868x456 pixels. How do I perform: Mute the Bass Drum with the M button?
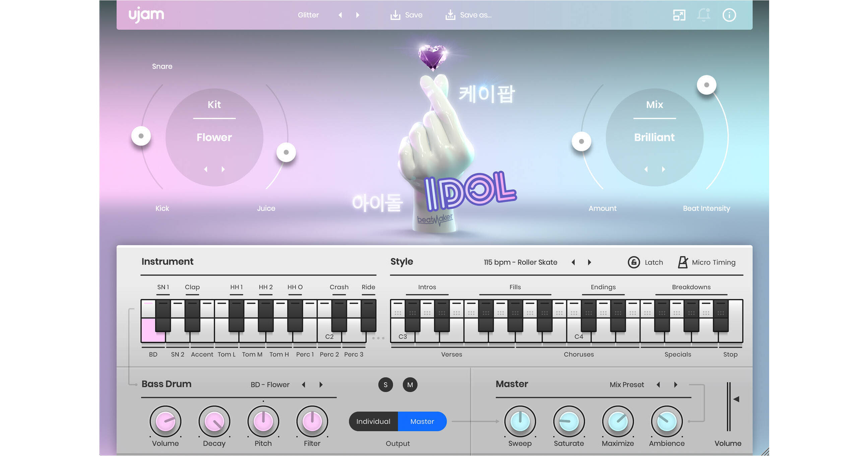[410, 385]
